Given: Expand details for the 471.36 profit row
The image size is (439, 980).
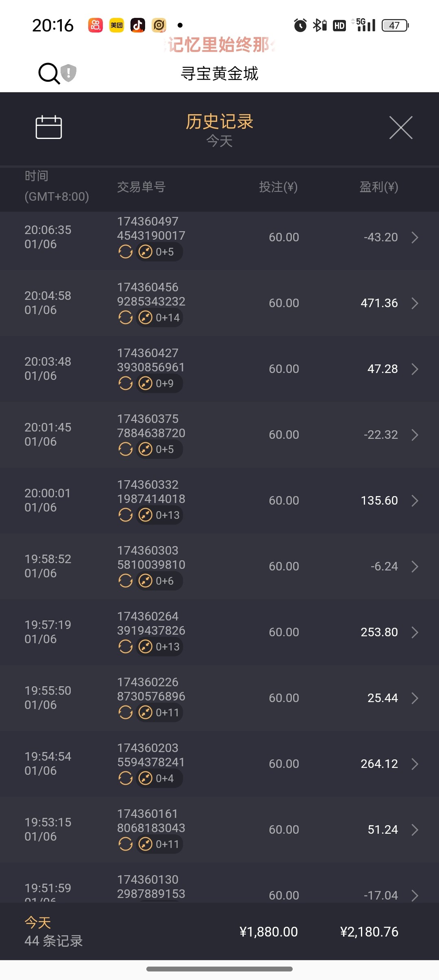Looking at the screenshot, I should (415, 303).
